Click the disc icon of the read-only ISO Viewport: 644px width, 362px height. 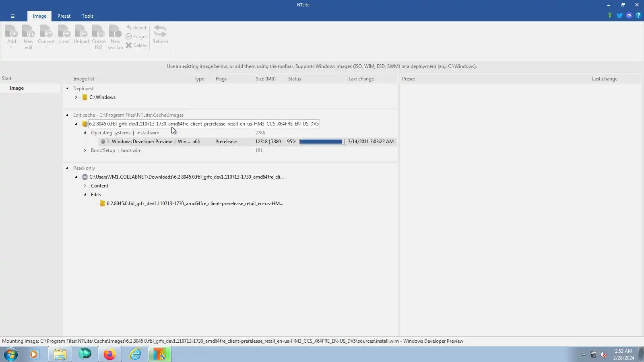coord(85,177)
